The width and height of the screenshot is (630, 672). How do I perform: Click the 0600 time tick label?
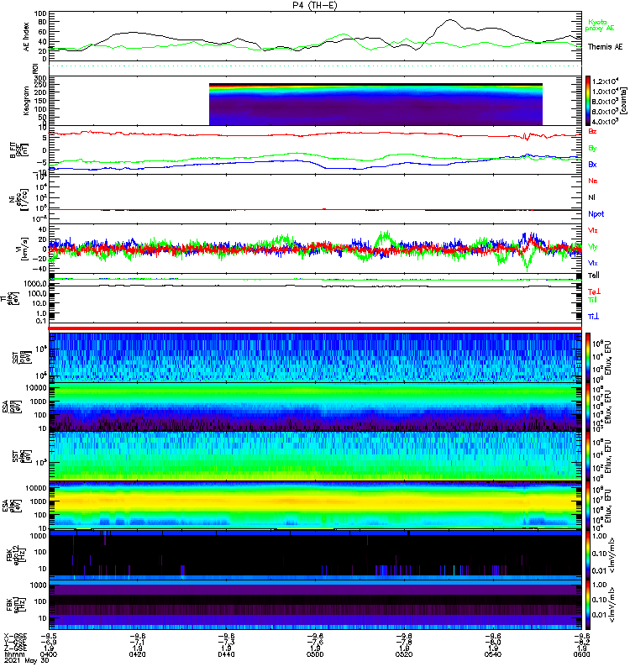pos(581,654)
